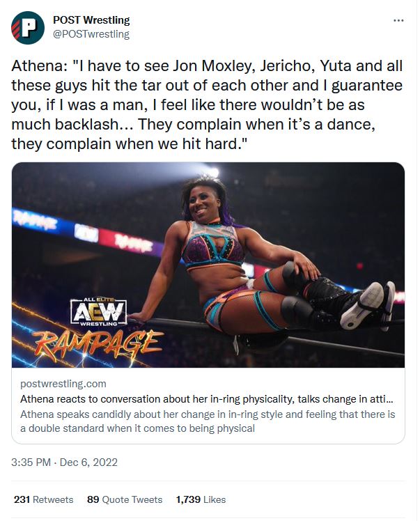
Task: View the 231 Retweets list
Action: tap(43, 499)
